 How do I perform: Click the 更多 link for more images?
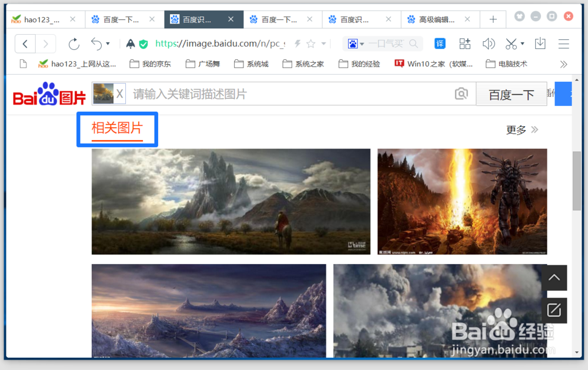(x=522, y=130)
